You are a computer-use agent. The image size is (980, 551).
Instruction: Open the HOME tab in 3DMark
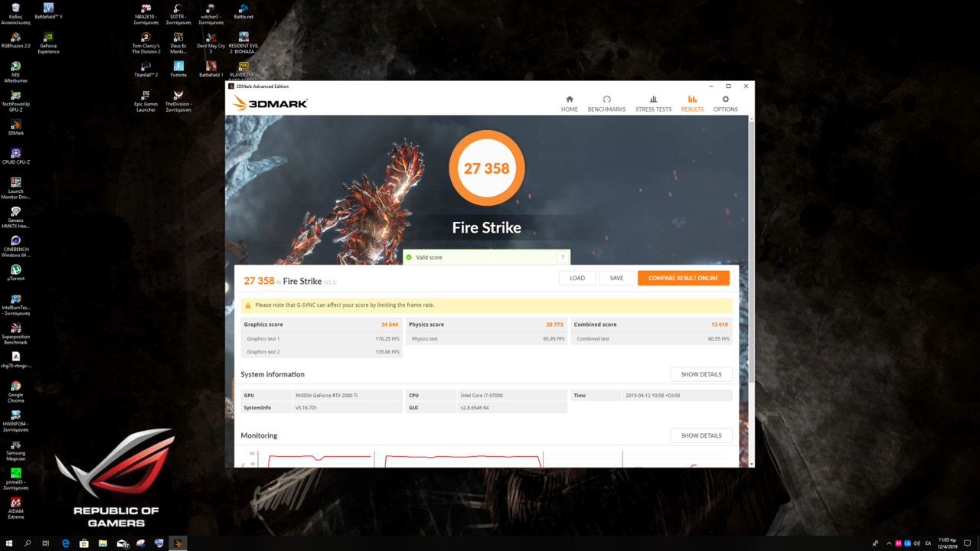(569, 104)
